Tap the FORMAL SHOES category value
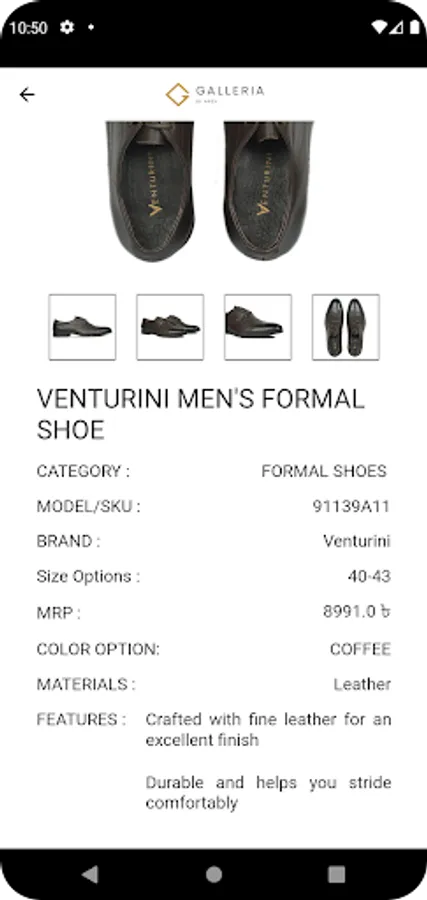Screen dimensions: 427x900 coord(324,471)
